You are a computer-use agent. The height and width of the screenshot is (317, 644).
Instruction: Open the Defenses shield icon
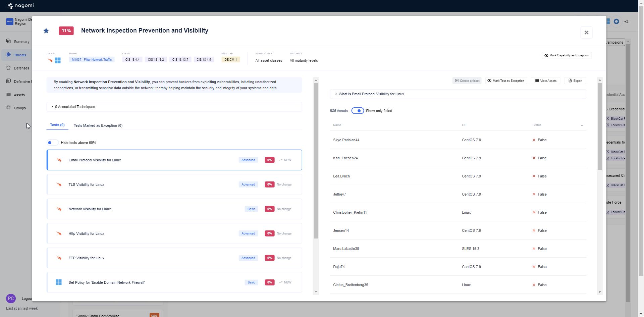tap(8, 68)
